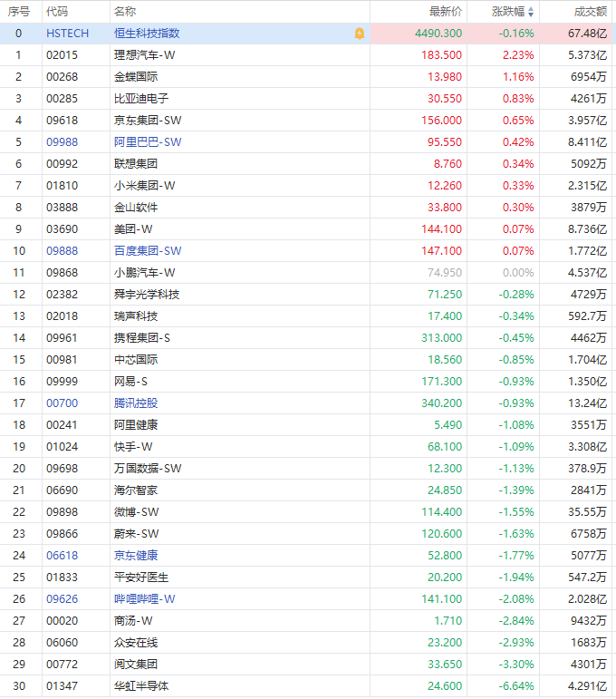This screenshot has width=616, height=699.
Task: Click price 1.710 of 商汤-W
Action: (x=448, y=621)
